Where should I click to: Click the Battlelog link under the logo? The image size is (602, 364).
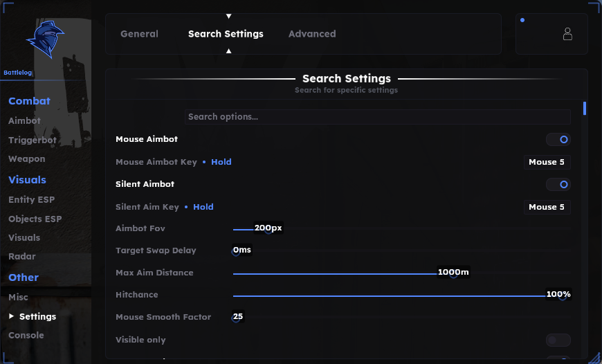tap(18, 73)
